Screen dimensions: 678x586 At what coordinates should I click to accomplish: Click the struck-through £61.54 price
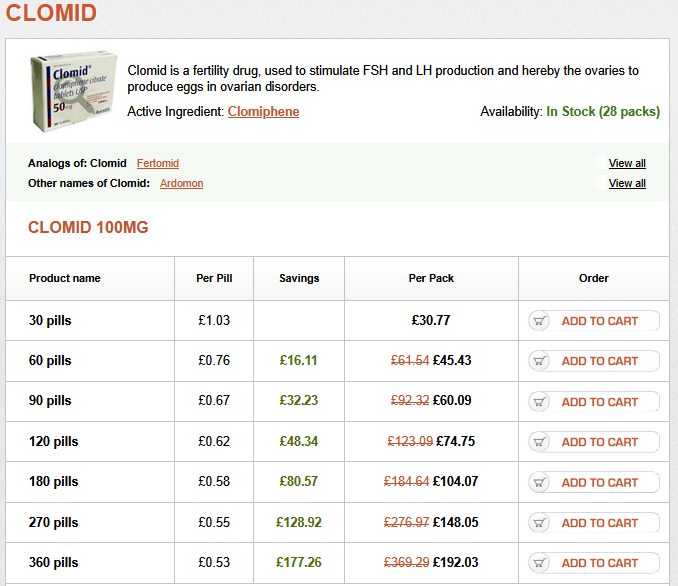coord(410,360)
